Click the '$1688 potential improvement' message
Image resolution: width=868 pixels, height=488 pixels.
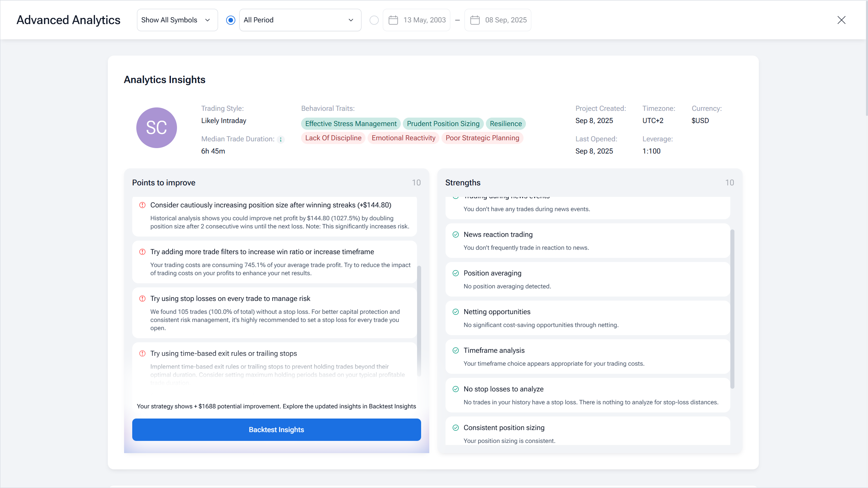coord(276,406)
